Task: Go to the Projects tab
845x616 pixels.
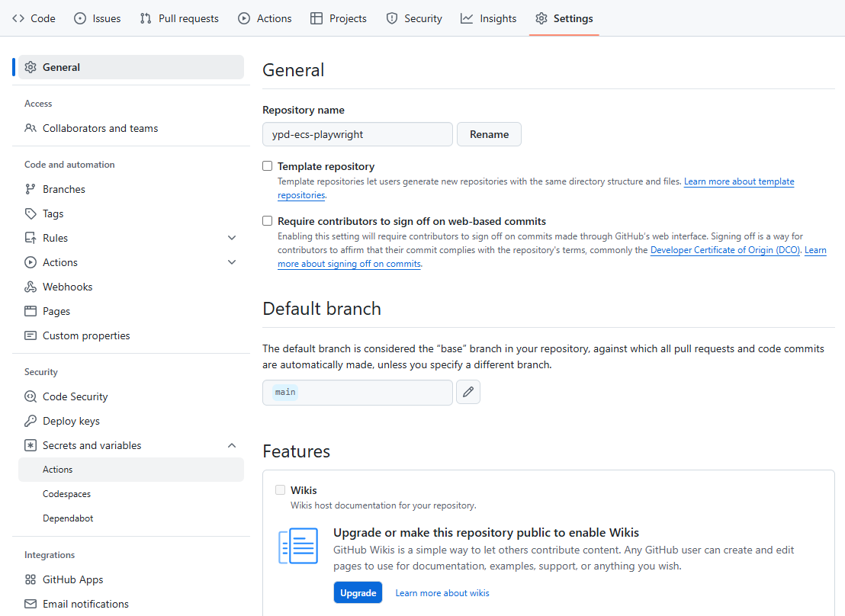Action: pos(339,18)
